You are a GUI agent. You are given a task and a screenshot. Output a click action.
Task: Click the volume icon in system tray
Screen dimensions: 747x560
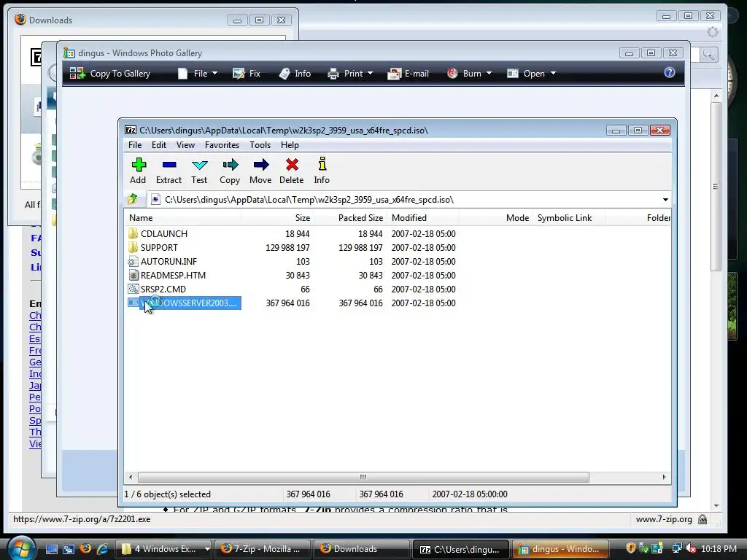[x=692, y=548]
